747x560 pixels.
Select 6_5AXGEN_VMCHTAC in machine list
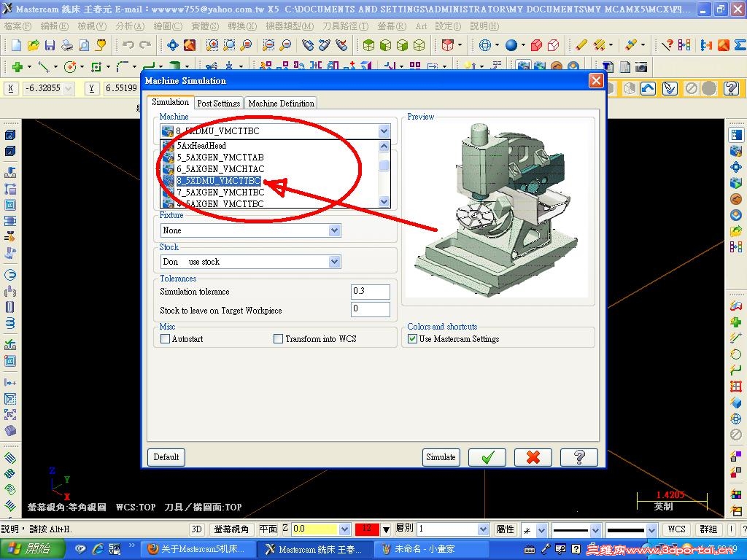pos(220,169)
